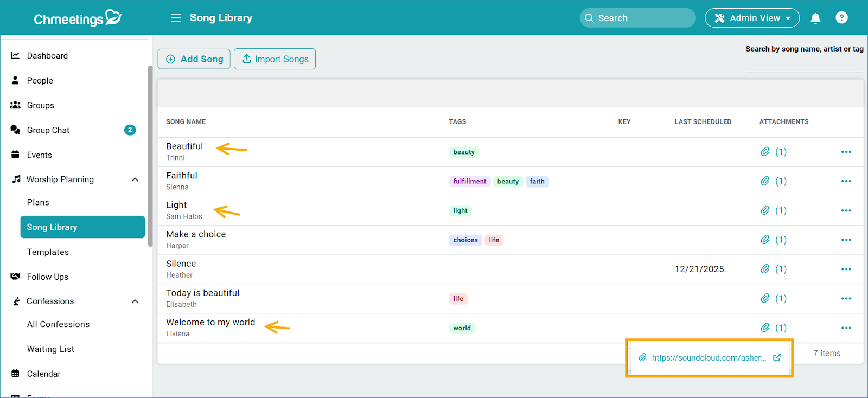Open external link icon beside SoundCloud URL
This screenshot has height=398, width=868.
coord(777,357)
